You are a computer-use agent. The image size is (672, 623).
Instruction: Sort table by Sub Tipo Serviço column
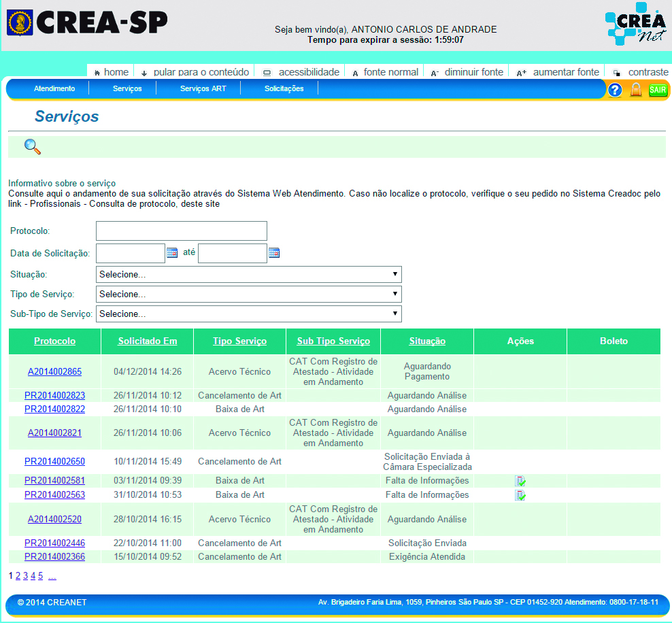click(x=333, y=341)
